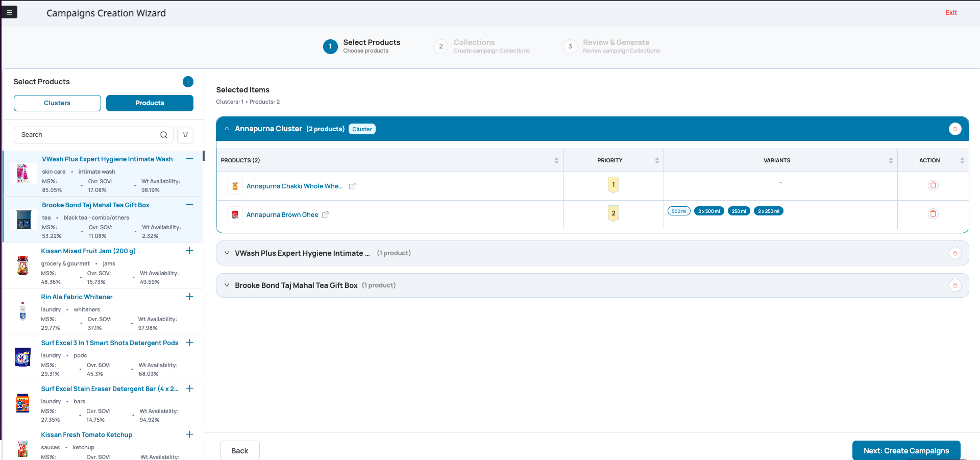Delete the Brooke Bond Taj Mahal group
The width and height of the screenshot is (980, 460).
955,285
